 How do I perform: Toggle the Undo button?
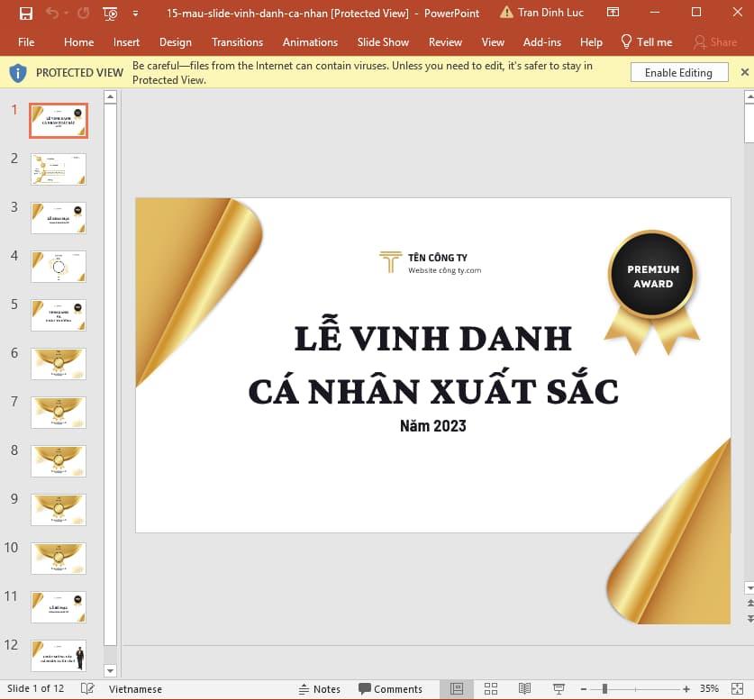[50, 13]
